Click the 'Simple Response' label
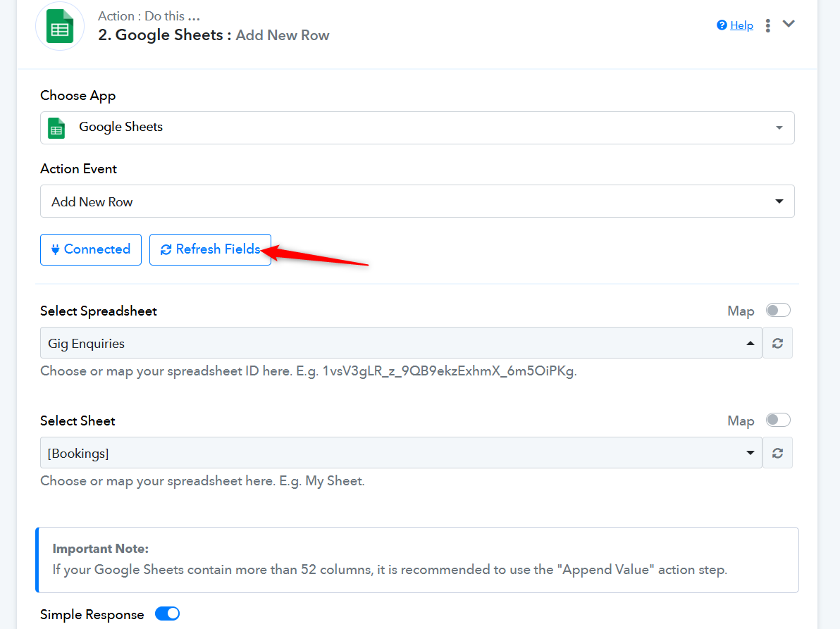The width and height of the screenshot is (840, 629). (92, 614)
